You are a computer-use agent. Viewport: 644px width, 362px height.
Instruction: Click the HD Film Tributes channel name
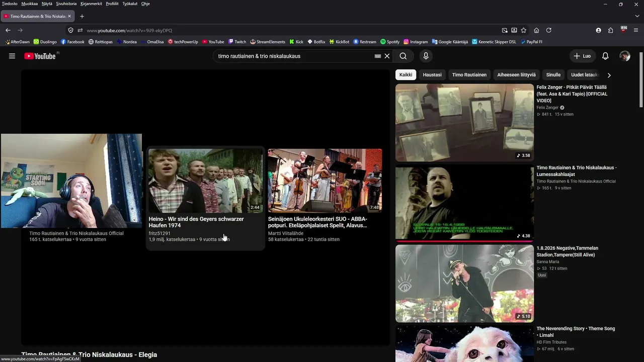[x=551, y=342]
